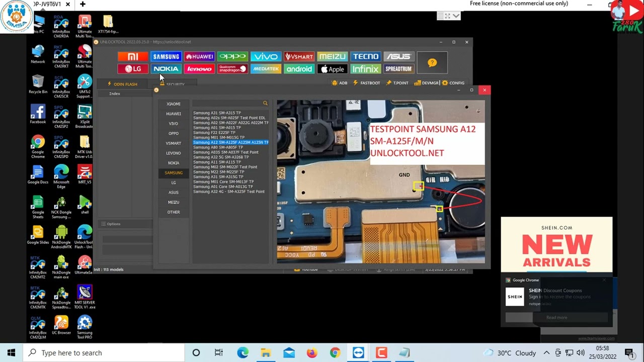
Task: Click the search magnifier in test point list
Action: (x=265, y=103)
